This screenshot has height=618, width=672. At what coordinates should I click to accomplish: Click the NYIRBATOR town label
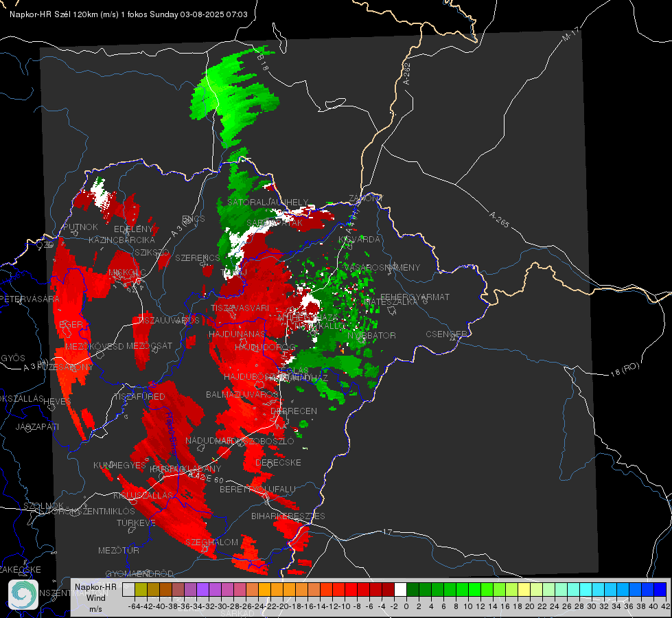371,335
